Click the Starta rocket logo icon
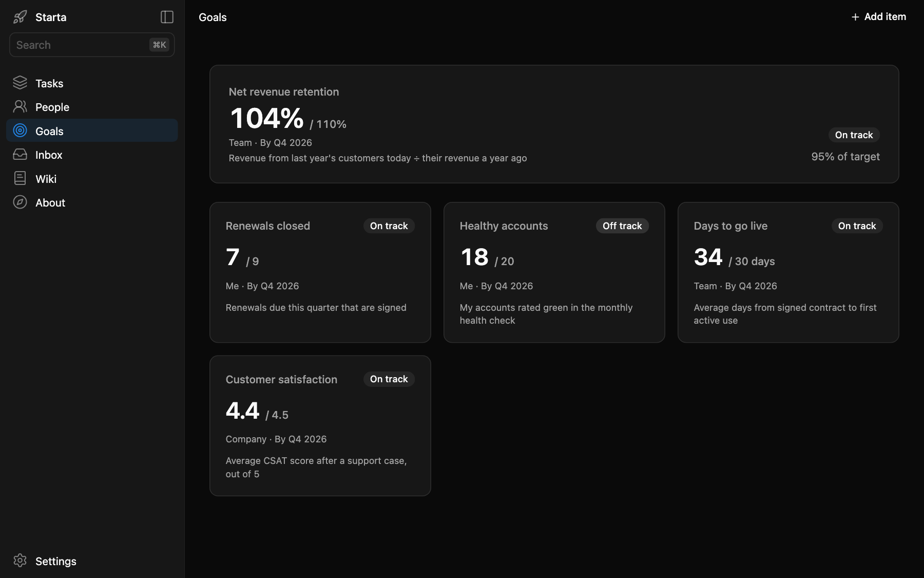The width and height of the screenshot is (924, 578). (x=20, y=17)
